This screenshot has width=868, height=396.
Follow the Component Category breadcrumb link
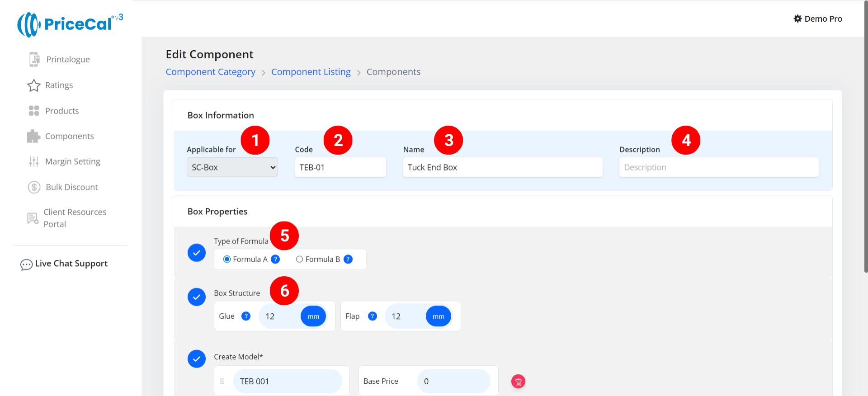210,72
